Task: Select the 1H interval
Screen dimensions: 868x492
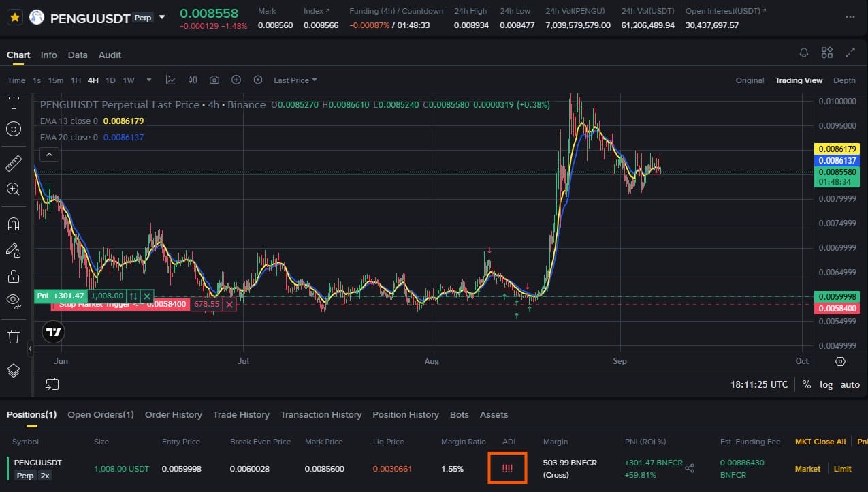Action: pos(76,80)
